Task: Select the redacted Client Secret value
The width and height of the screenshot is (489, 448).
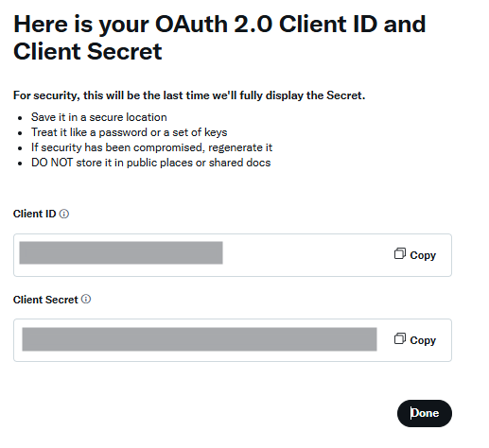Action: tap(200, 339)
